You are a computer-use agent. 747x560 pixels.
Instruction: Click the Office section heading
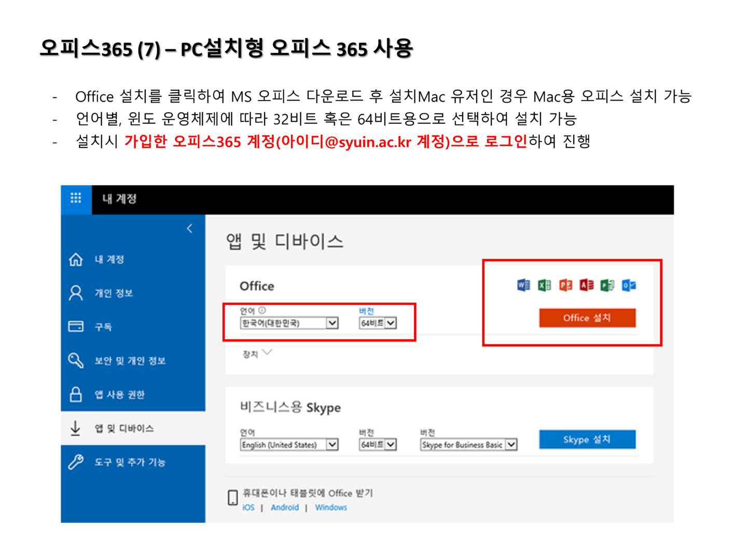click(257, 286)
